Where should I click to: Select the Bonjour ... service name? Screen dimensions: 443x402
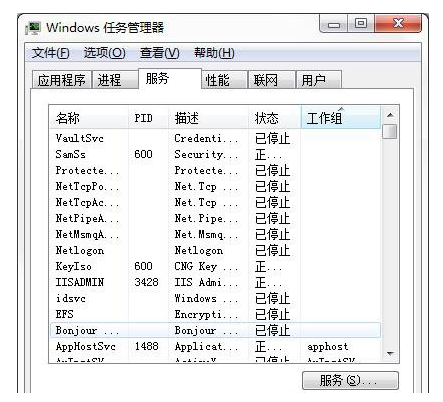87,330
